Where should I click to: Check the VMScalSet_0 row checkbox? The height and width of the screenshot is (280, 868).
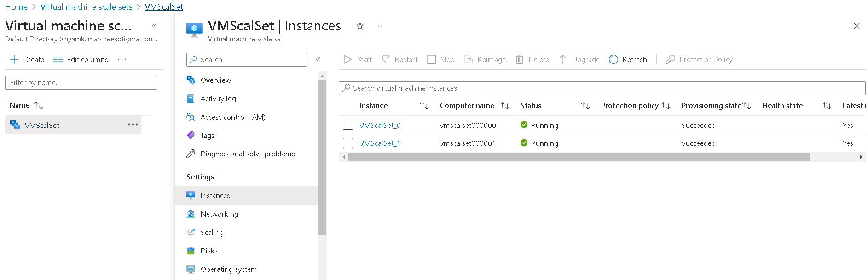point(348,125)
